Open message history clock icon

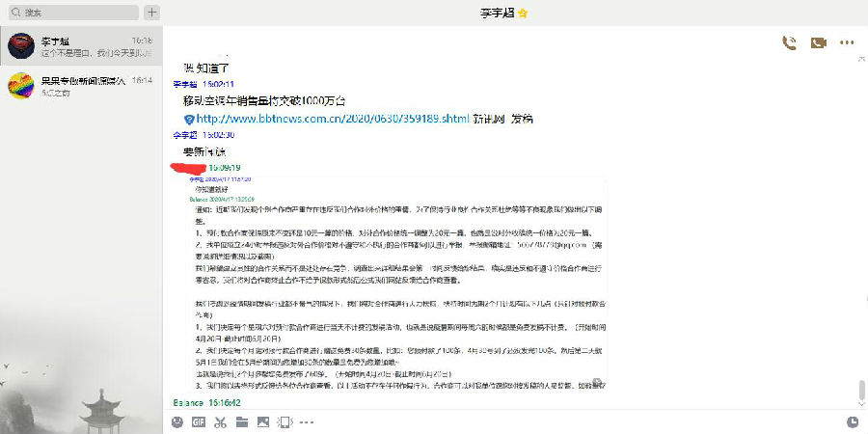click(852, 421)
